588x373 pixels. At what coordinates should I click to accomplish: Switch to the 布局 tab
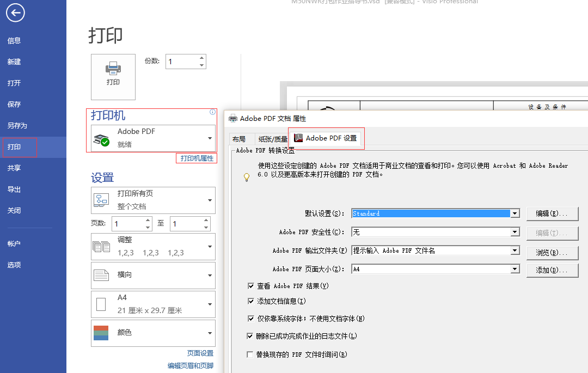click(242, 139)
